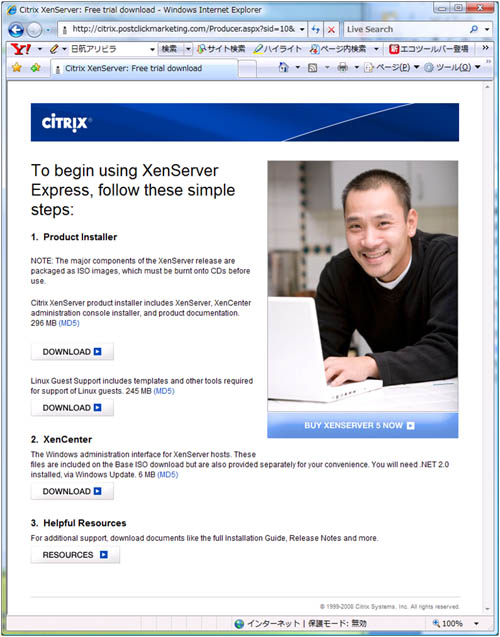This screenshot has width=500, height=637.
Task: Click the RESOURCES button
Action: 75,555
